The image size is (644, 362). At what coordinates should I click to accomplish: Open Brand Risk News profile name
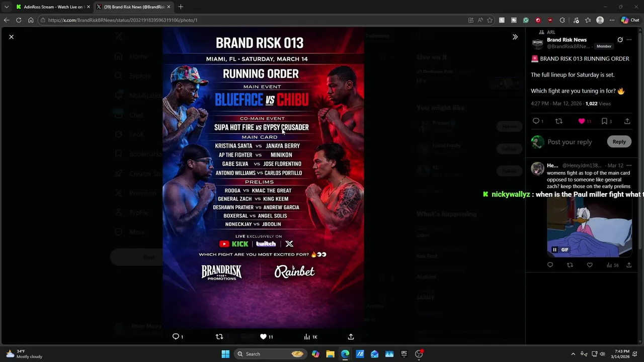pos(567,40)
